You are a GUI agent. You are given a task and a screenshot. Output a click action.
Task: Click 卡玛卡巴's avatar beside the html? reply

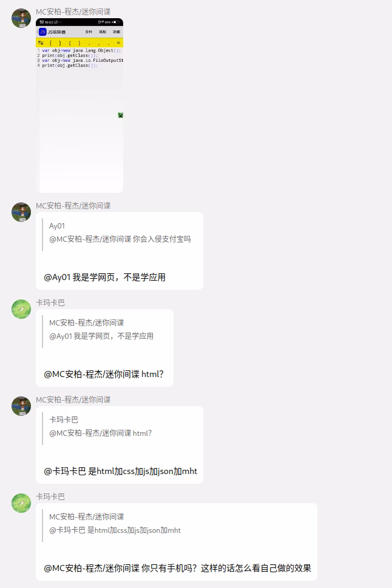coord(21,309)
